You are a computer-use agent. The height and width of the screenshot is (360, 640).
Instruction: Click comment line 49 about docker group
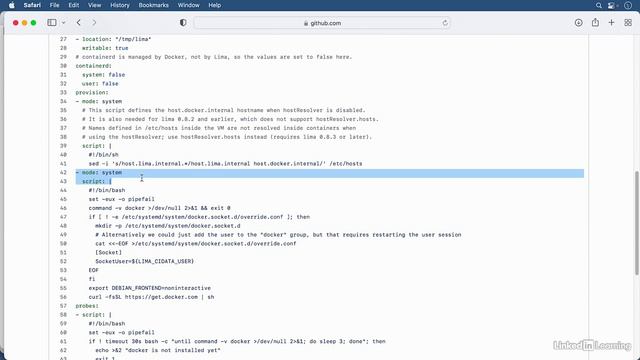point(278,235)
